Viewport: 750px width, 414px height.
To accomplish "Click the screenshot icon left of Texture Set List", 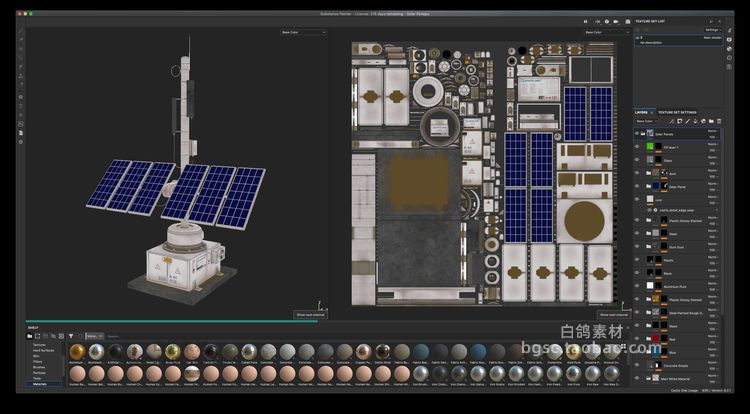I will [628, 22].
